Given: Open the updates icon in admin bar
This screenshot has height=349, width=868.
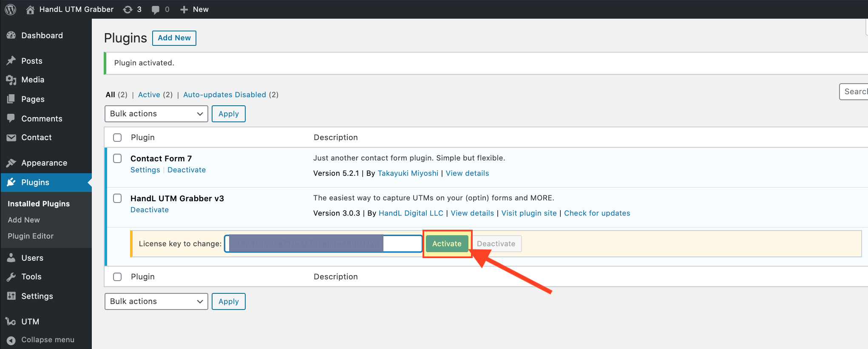Looking at the screenshot, I should [x=128, y=9].
